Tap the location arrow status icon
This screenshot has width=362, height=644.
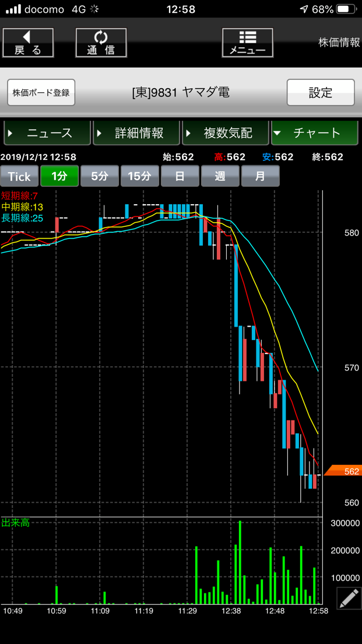[x=304, y=9]
